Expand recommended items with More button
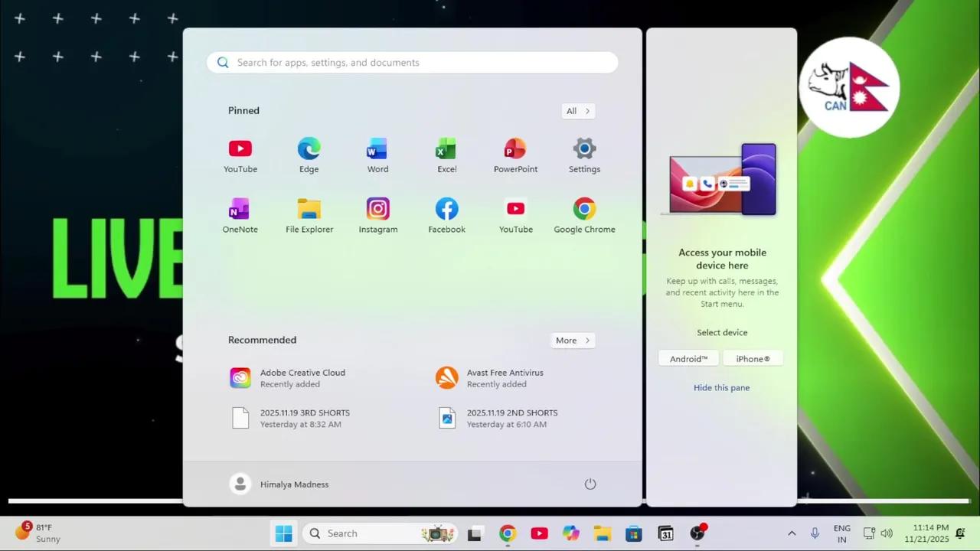This screenshot has height=551, width=980. [x=573, y=341]
